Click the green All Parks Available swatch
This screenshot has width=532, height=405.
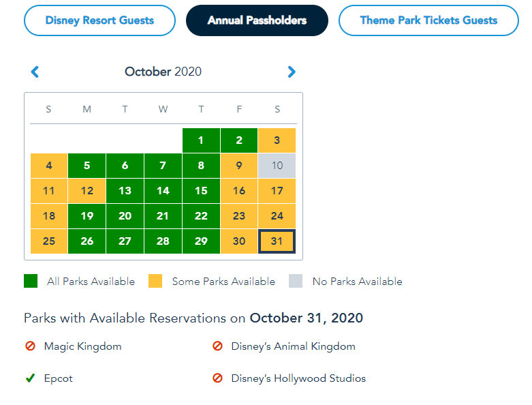click(x=31, y=281)
